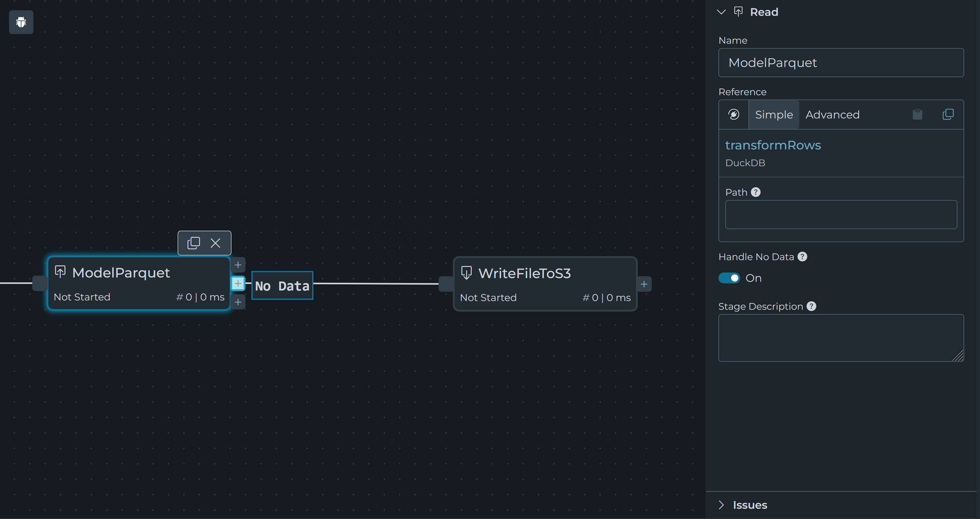Select the ModelParquet node read icon

coord(60,272)
